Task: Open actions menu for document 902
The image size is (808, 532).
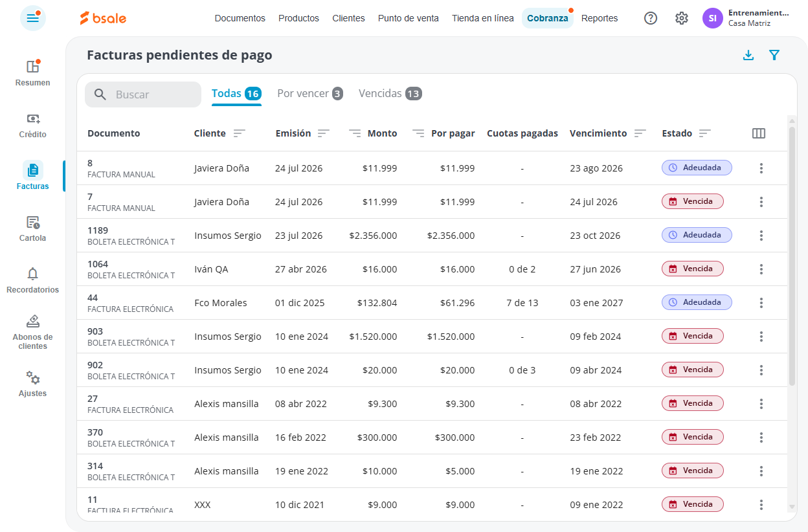Action: [761, 370]
